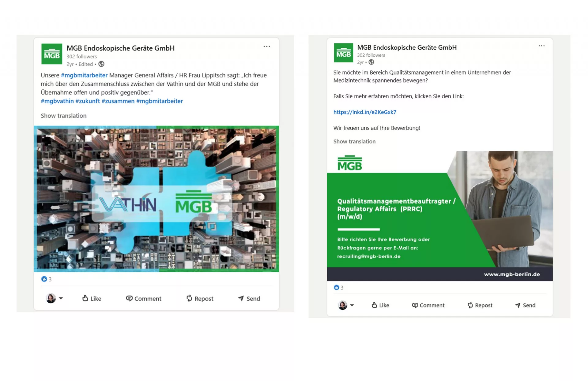This screenshot has width=588, height=381.
Task: Expand profile switcher on left post
Action: [61, 298]
